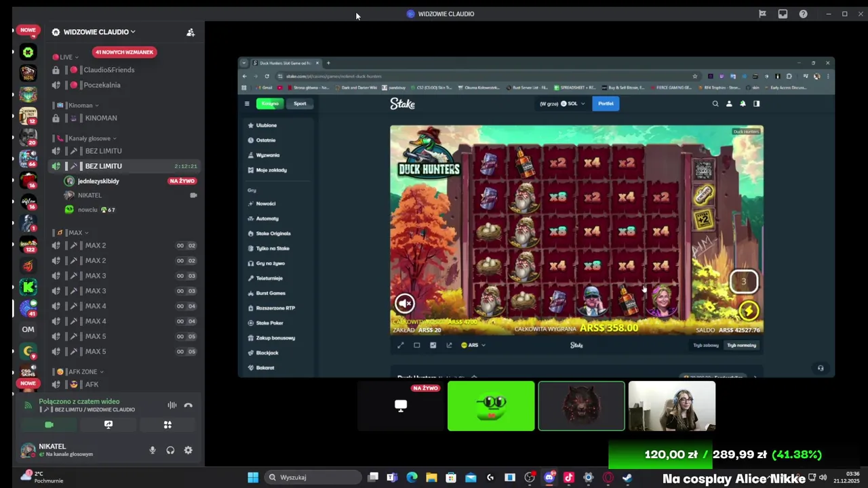The height and width of the screenshot is (488, 868).
Task: Open Microsoft Edge from the taskbar
Action: click(x=412, y=477)
